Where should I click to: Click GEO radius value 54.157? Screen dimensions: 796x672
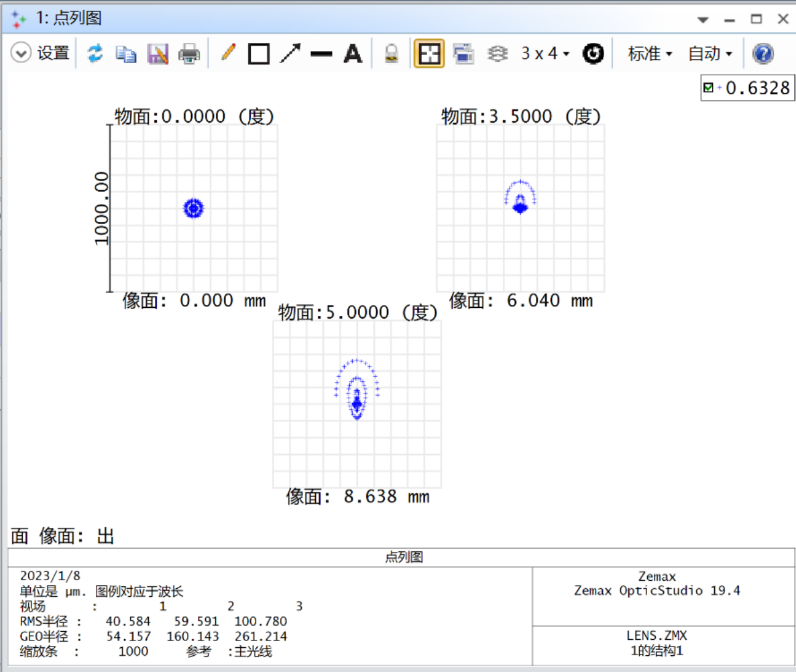(129, 636)
